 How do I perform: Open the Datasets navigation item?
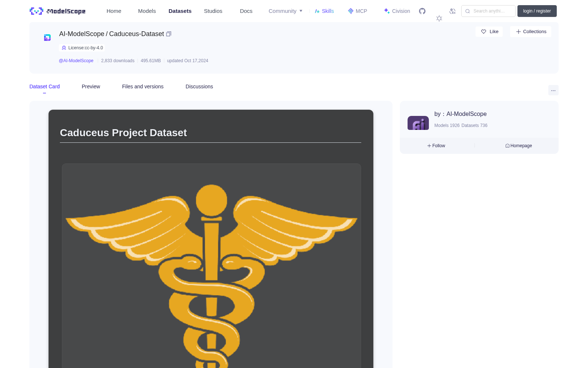180,11
